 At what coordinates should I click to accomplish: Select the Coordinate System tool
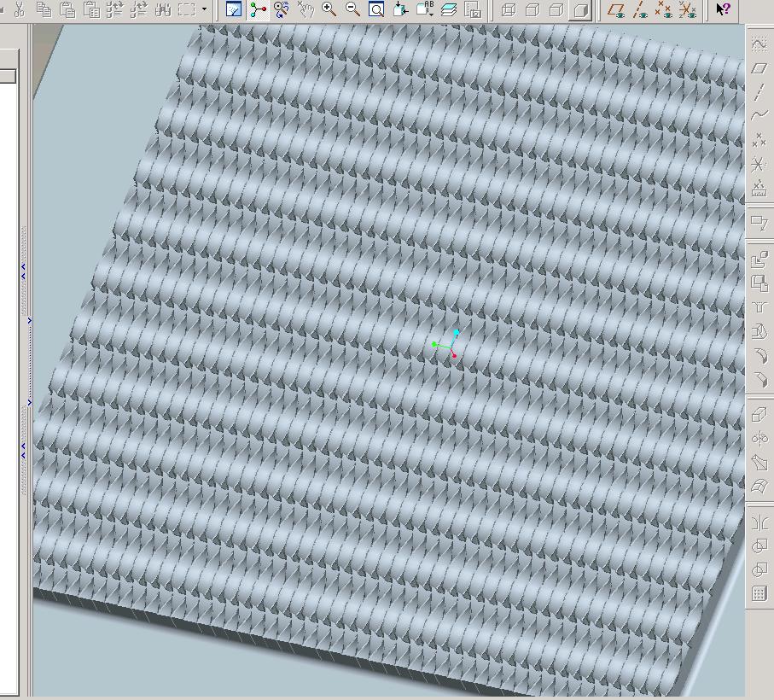[759, 165]
